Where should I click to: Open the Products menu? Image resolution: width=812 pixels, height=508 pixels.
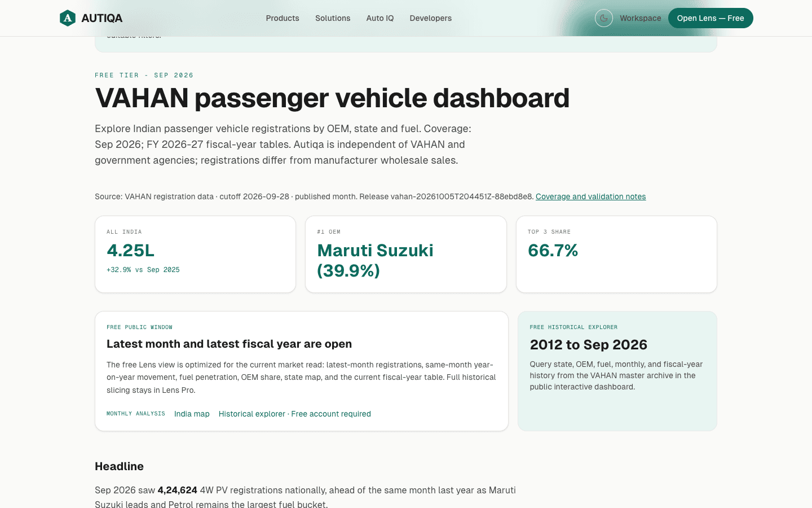[283, 18]
